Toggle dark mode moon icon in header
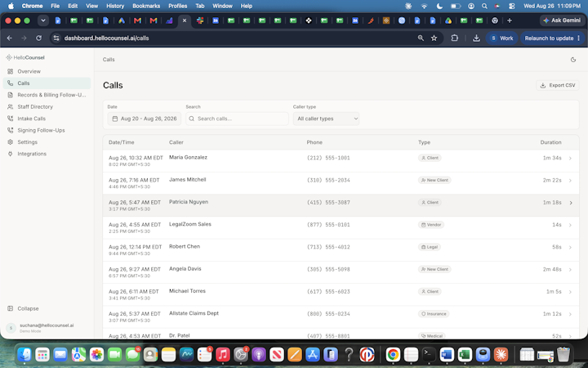This screenshot has width=588, height=368. coord(573,60)
